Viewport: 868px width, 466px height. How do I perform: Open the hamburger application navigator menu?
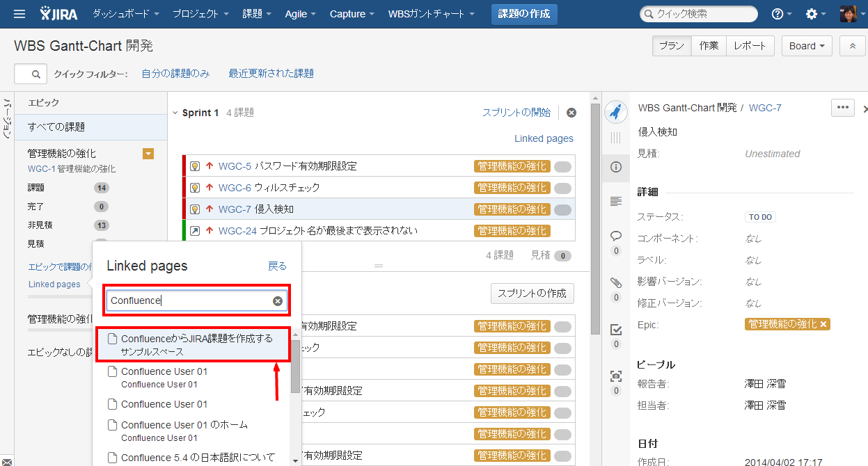click(x=19, y=14)
